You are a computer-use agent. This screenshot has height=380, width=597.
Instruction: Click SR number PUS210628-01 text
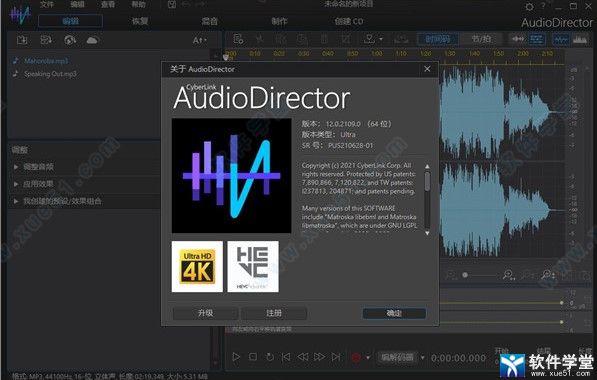tap(351, 145)
